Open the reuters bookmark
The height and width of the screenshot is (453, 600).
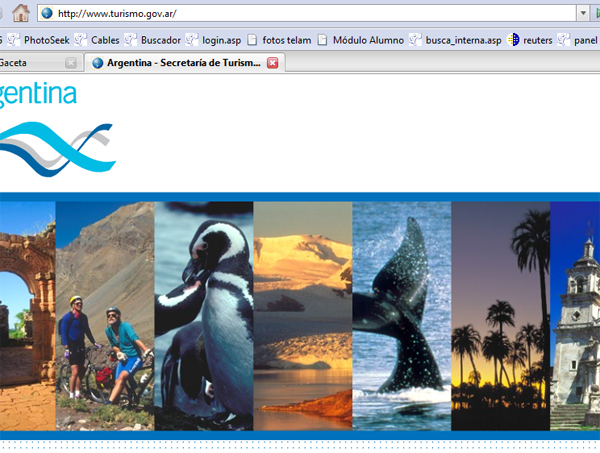pyautogui.click(x=529, y=40)
